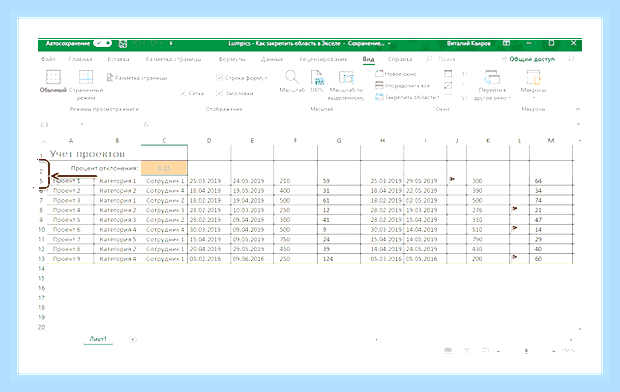Select column G header
Viewport: 620px width, 392px height.
pos(339,140)
